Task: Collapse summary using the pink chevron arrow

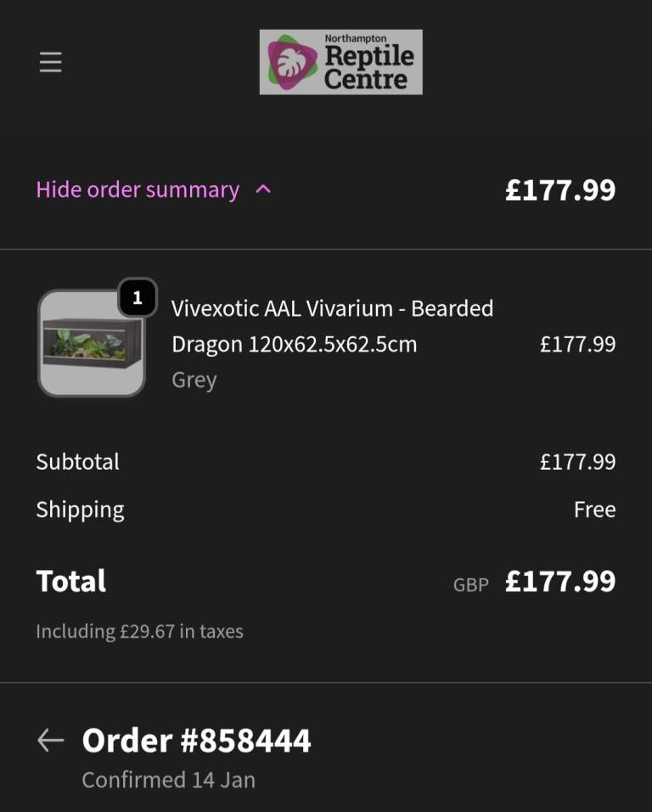Action: pyautogui.click(x=263, y=189)
